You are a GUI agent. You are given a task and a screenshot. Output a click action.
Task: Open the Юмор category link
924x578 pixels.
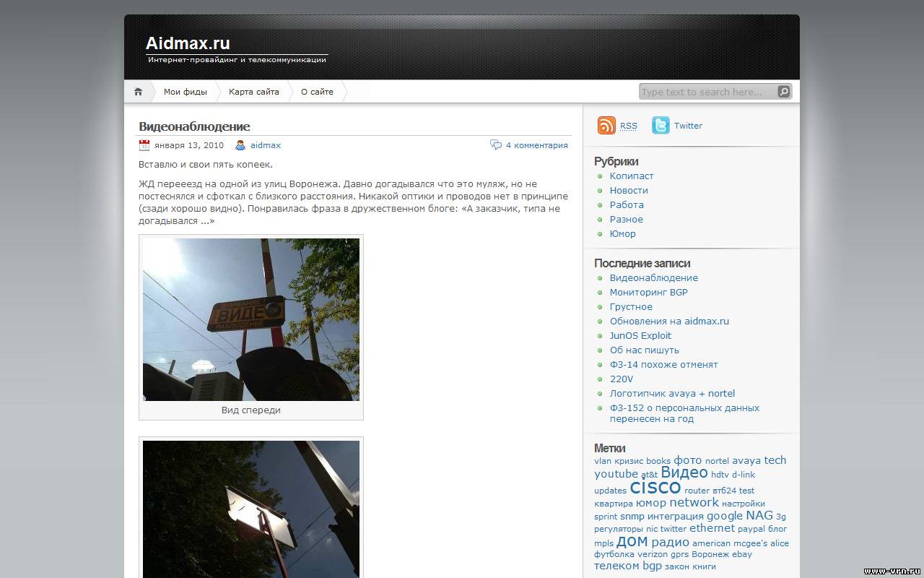point(622,234)
